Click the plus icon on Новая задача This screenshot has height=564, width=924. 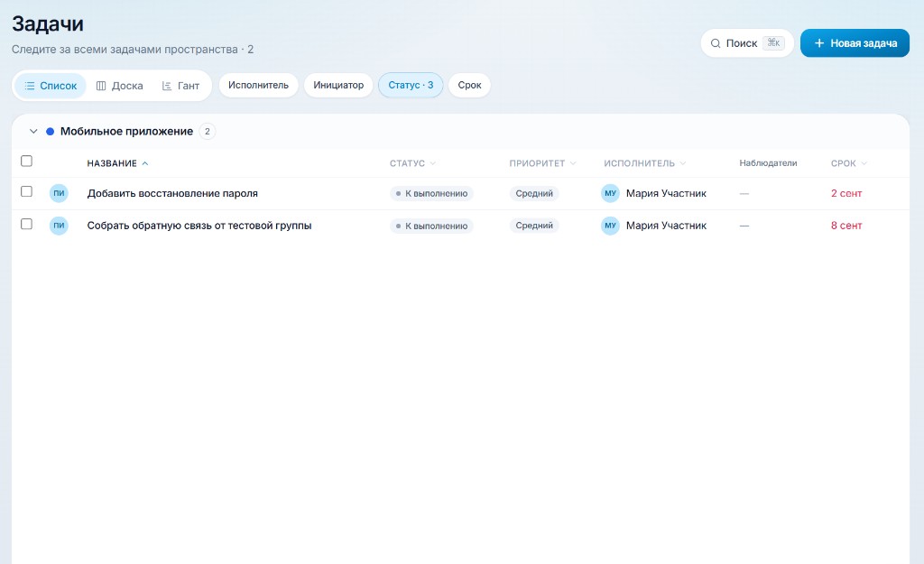coord(819,43)
